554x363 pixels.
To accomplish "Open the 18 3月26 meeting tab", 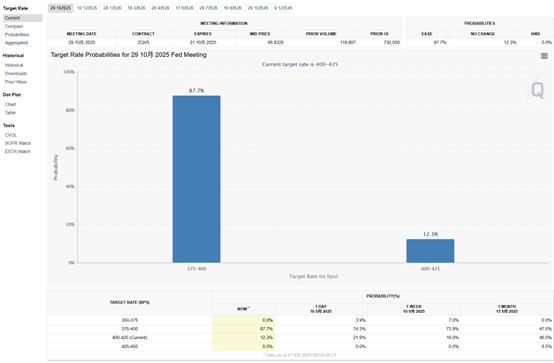I will point(136,8).
